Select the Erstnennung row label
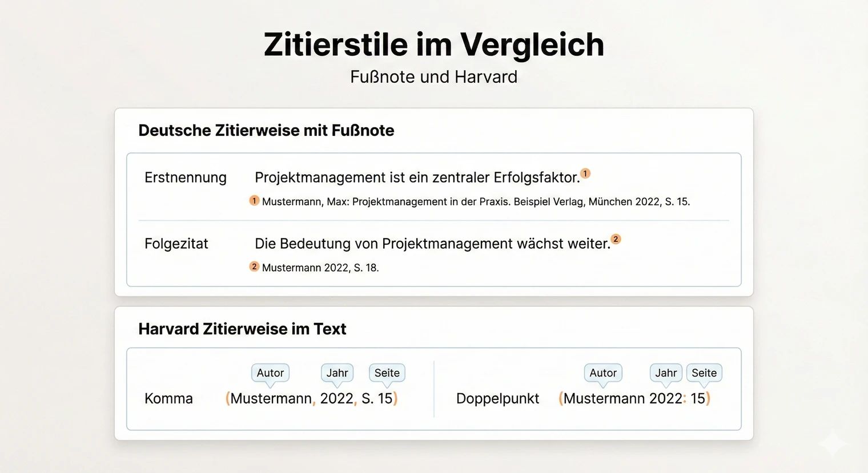 pyautogui.click(x=185, y=177)
